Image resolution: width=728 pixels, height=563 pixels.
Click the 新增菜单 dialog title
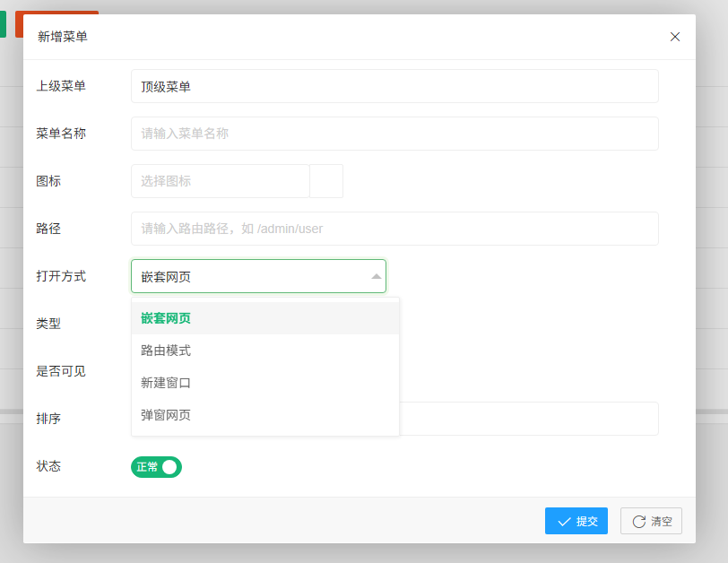pyautogui.click(x=63, y=37)
